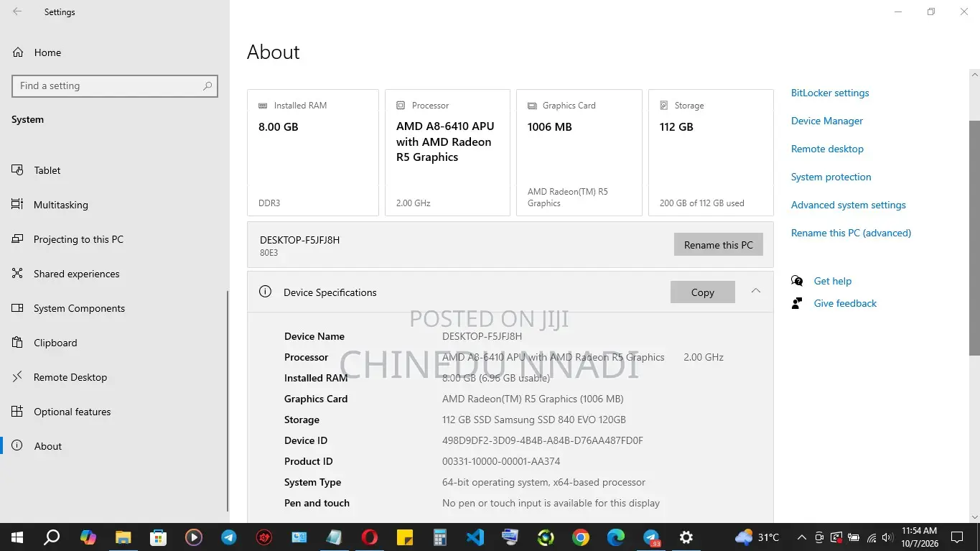
Task: Select Optional features
Action: (x=73, y=412)
